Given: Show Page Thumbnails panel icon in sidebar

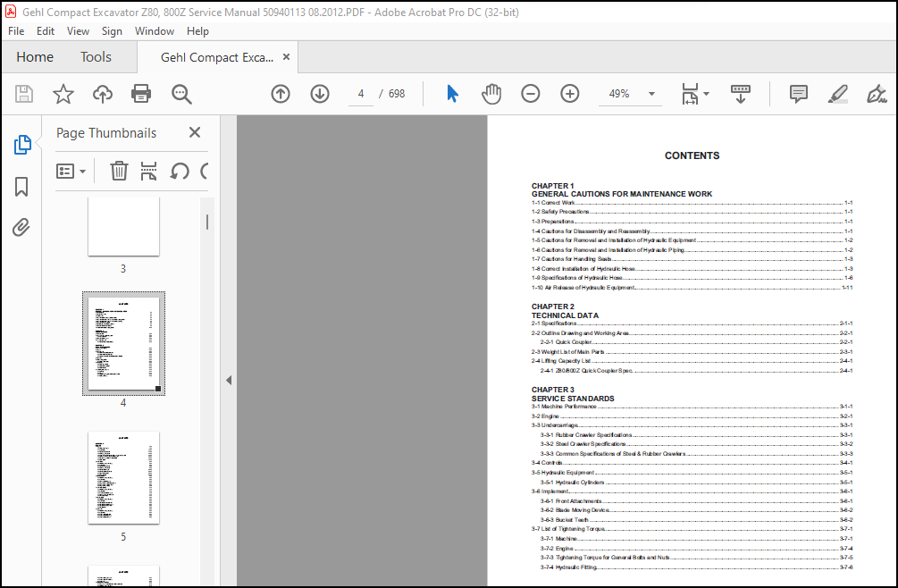Looking at the screenshot, I should (22, 145).
